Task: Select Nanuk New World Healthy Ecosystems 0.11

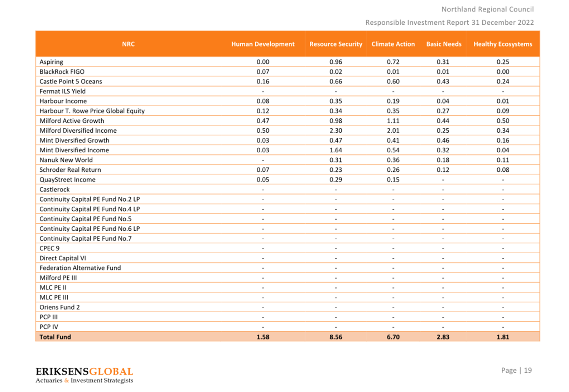Action: pos(503,160)
